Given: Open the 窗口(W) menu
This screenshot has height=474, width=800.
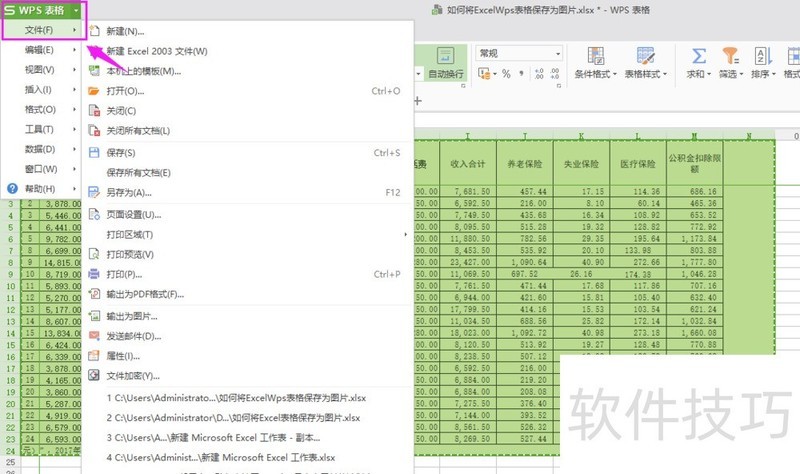Looking at the screenshot, I should click(x=42, y=169).
